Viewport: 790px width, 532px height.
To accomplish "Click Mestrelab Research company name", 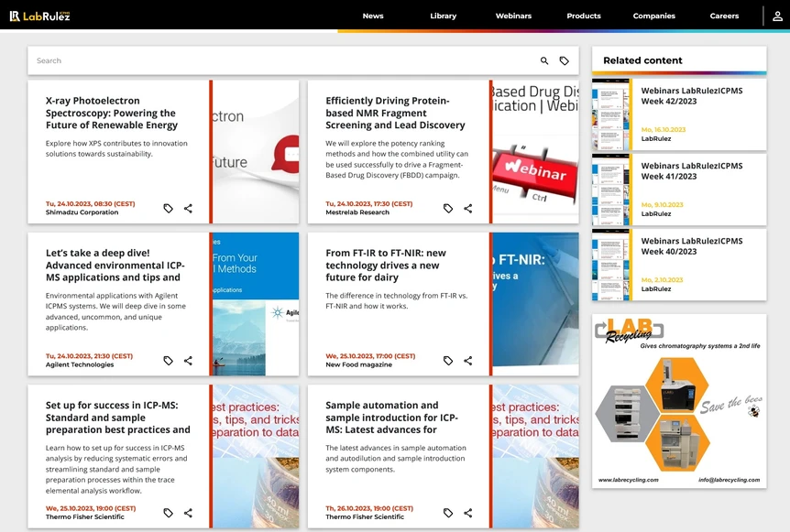I will point(357,212).
